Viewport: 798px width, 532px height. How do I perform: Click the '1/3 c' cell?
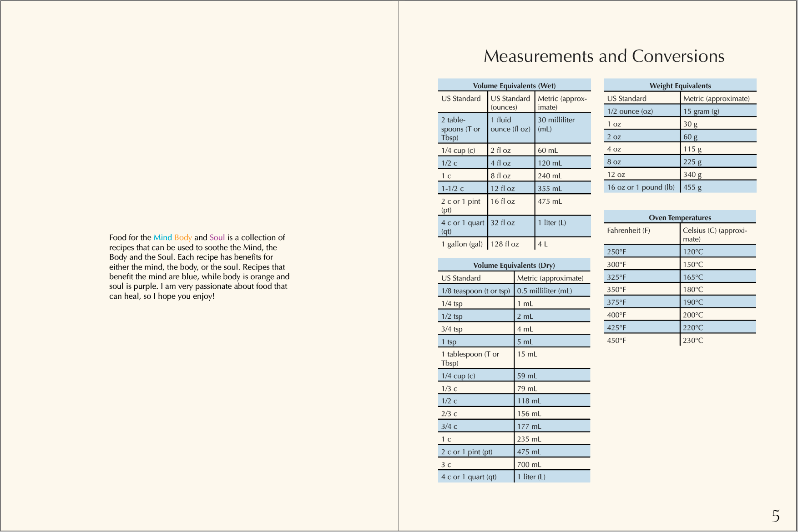pos(476,388)
